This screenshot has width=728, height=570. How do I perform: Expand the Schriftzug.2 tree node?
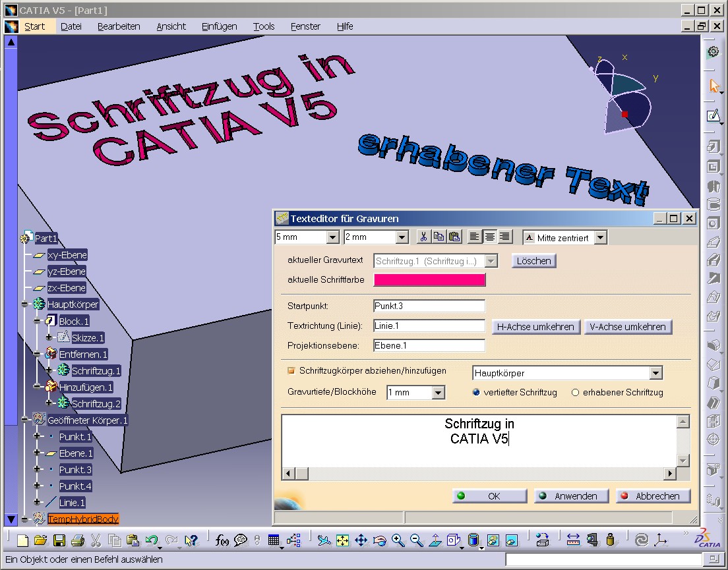pyautogui.click(x=49, y=403)
